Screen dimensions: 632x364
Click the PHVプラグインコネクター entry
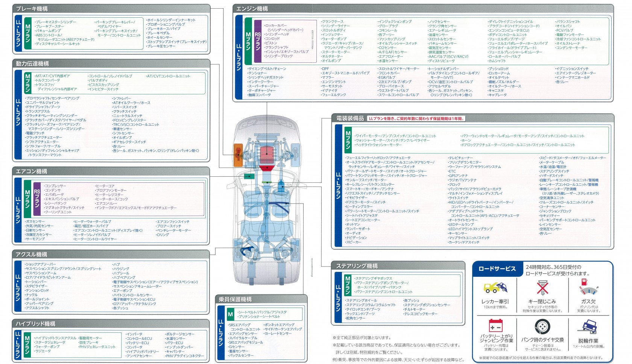click(x=184, y=356)
